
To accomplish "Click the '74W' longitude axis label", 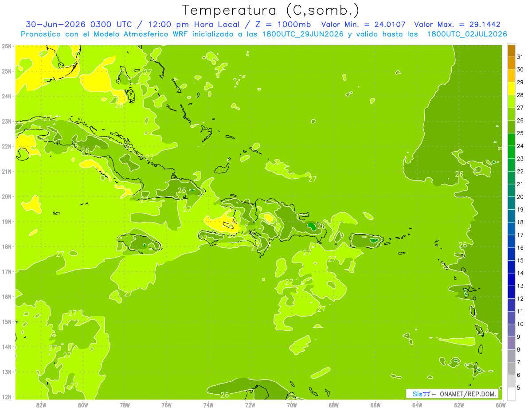I will 208,405.
